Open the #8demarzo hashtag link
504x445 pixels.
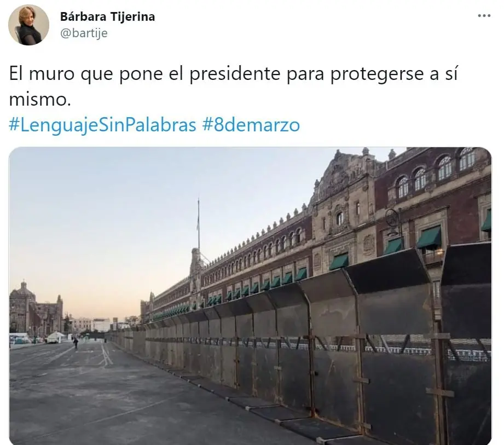pyautogui.click(x=251, y=125)
